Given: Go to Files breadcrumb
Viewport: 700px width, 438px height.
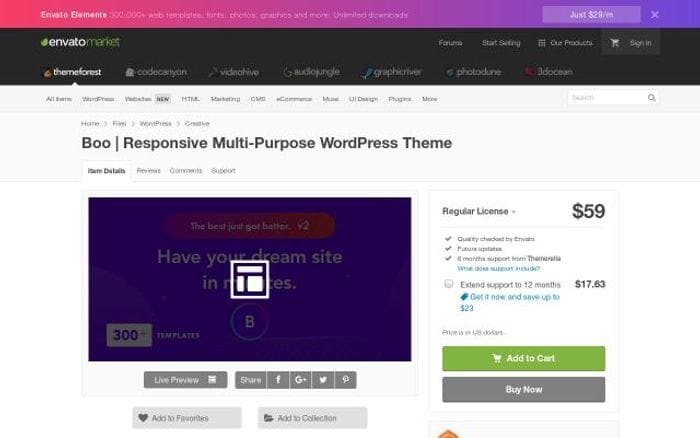Looking at the screenshot, I should tap(119, 124).
